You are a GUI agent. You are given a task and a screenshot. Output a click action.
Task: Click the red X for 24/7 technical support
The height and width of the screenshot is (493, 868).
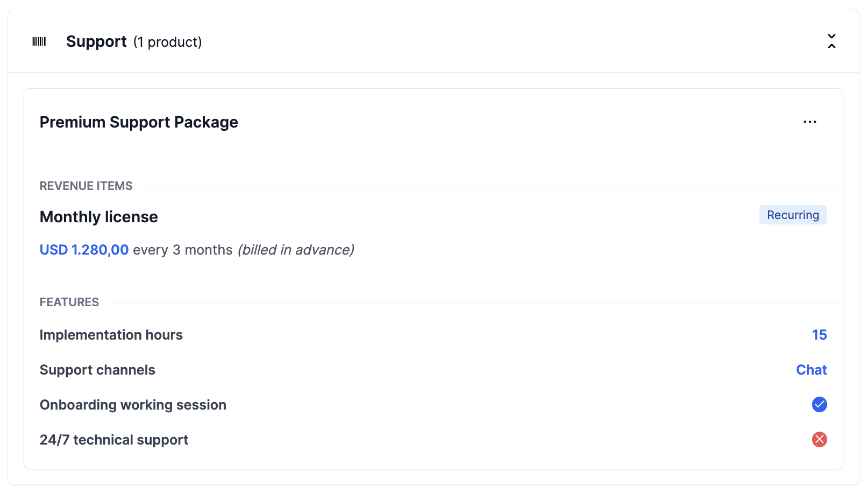pyautogui.click(x=819, y=440)
